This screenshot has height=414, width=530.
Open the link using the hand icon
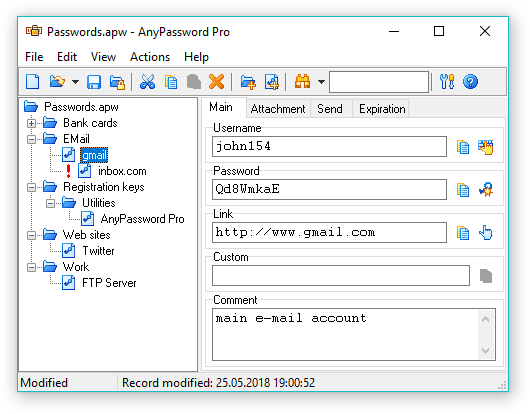[x=486, y=233]
